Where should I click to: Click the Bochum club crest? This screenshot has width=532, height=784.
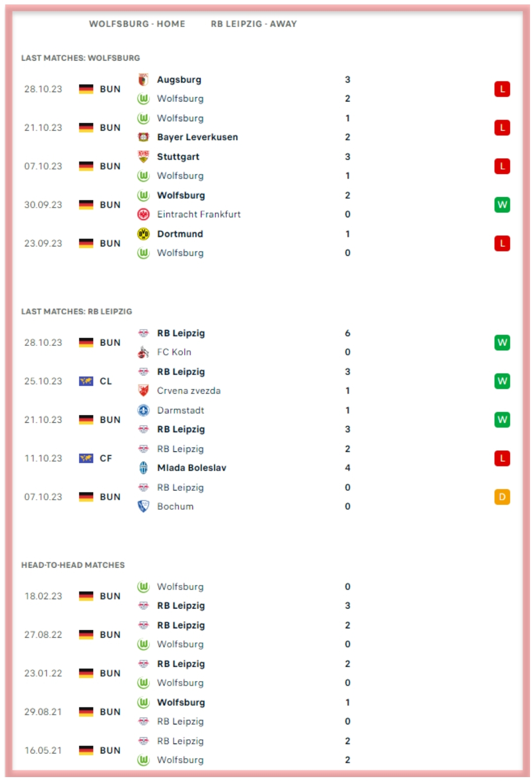(143, 506)
